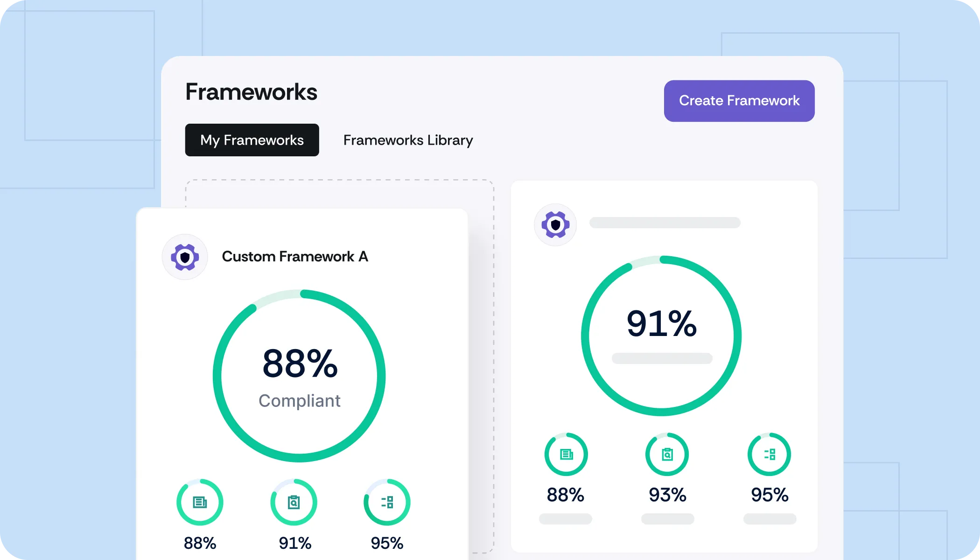Click clipboard search icon above 91% on Custom Framework A

click(x=294, y=502)
